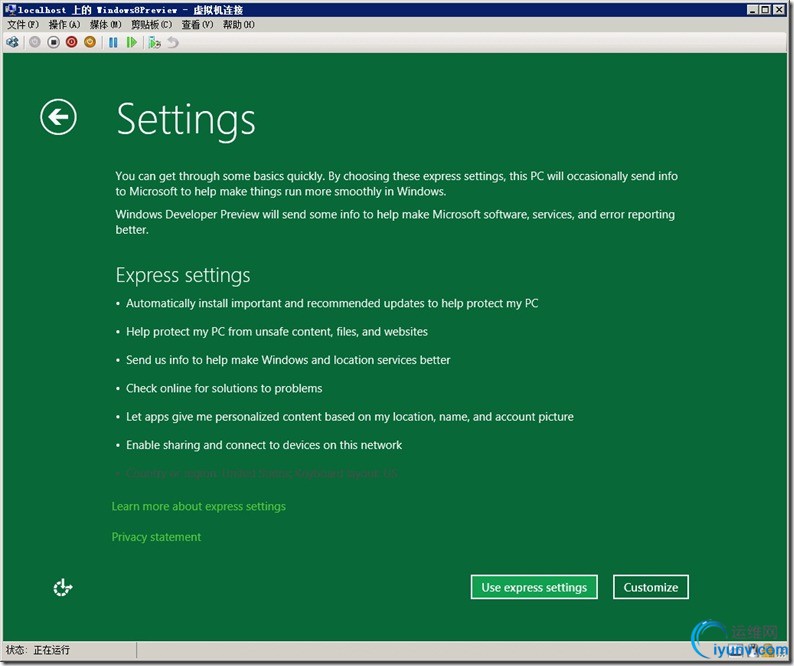Image resolution: width=794 pixels, height=666 pixels.
Task: Reset the VM with the green play icon
Action: pyautogui.click(x=132, y=43)
